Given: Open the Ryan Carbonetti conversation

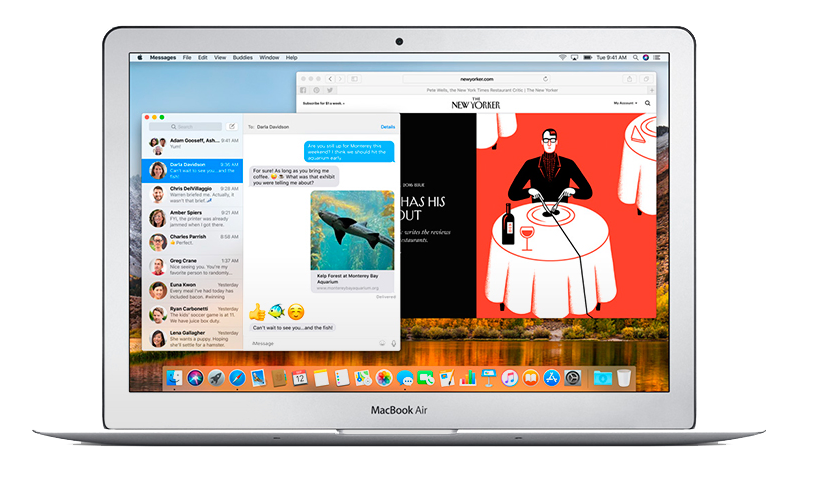Looking at the screenshot, I should [x=192, y=315].
